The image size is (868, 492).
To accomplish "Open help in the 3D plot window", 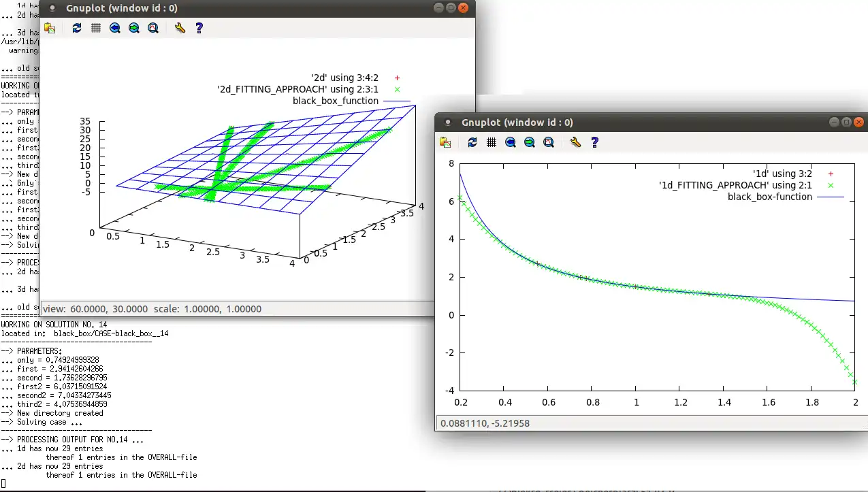I will [x=199, y=28].
